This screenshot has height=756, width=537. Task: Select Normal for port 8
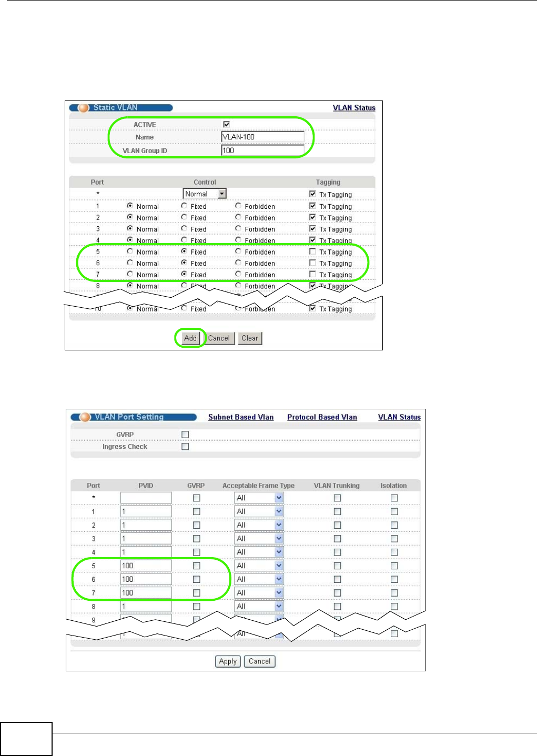[x=130, y=286]
